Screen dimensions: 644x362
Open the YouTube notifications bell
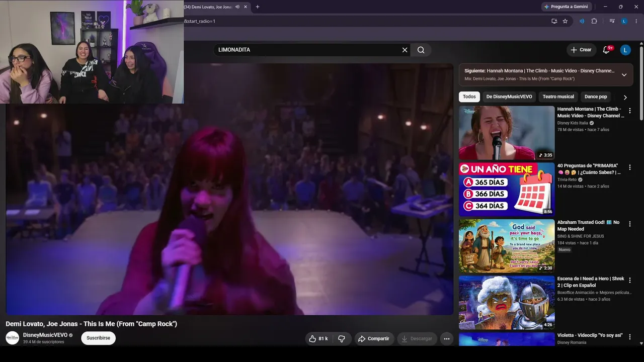click(607, 50)
